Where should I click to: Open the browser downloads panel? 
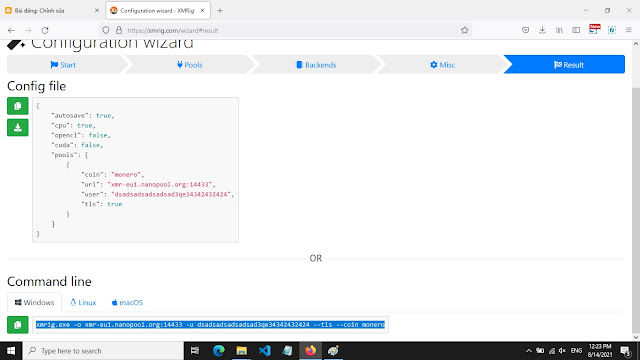coord(542,30)
